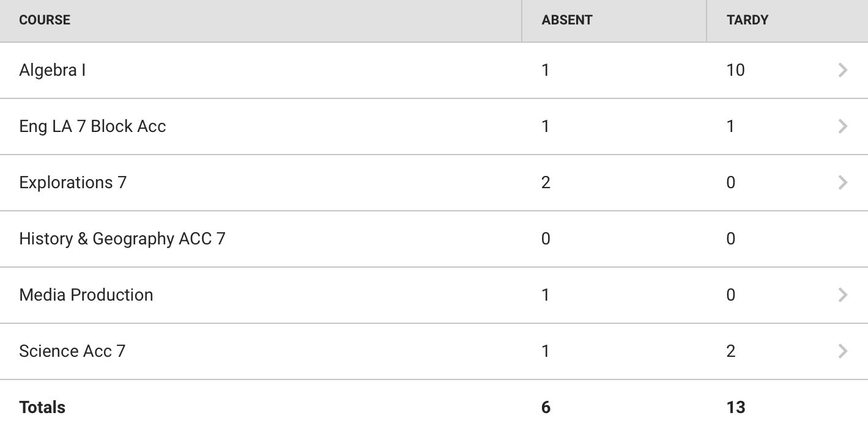
Task: Select the Algebra I course name
Action: pyautogui.click(x=53, y=70)
